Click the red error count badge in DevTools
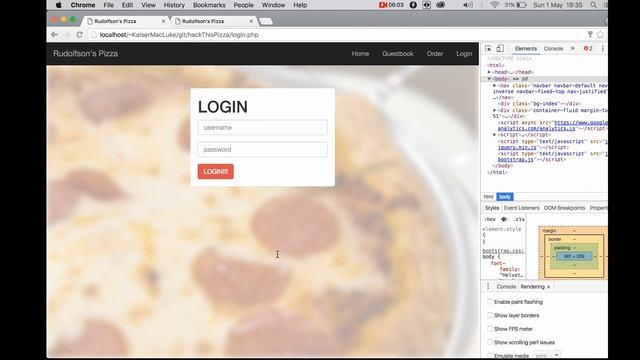 click(588, 49)
